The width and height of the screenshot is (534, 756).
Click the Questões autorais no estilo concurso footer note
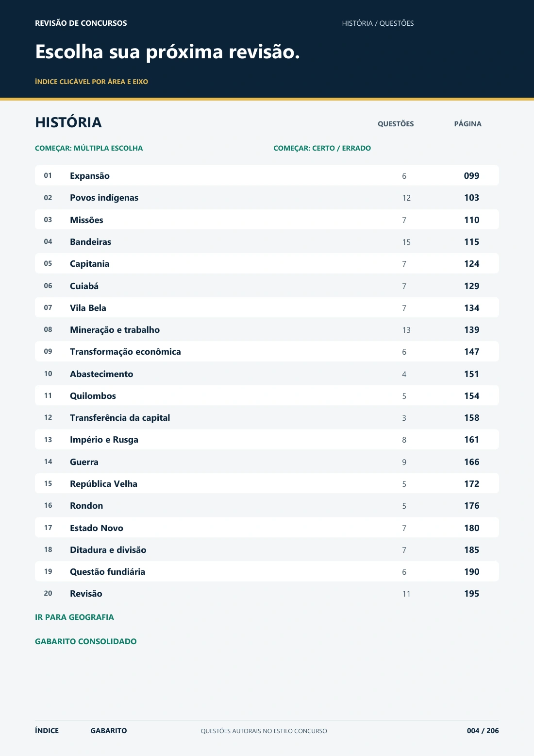(x=264, y=731)
